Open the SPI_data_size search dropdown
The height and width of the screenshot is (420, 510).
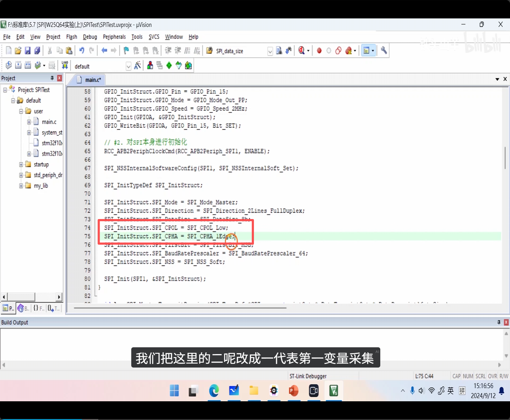(270, 51)
